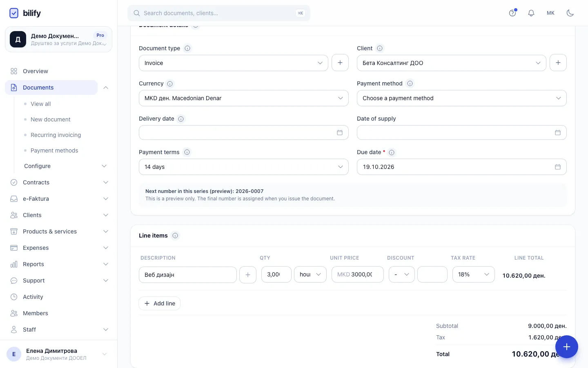Show info tooltip for Client
The height and width of the screenshot is (368, 588).
coord(380,48)
